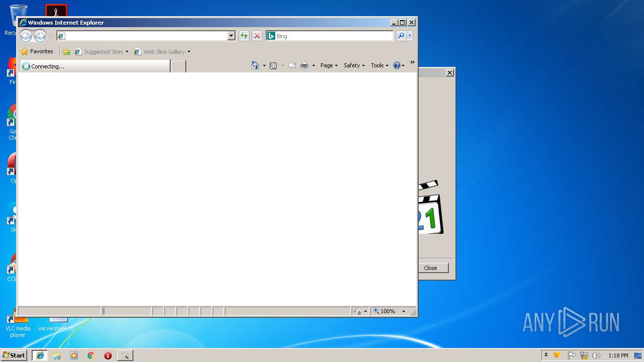Open Windows Media Player taskbar icon
This screenshot has width=644, height=362.
pyautogui.click(x=74, y=355)
